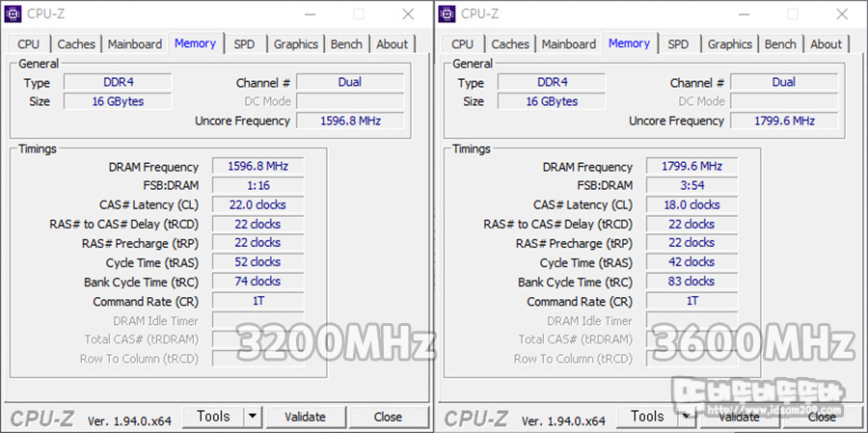Viewport: 868px width, 433px height.
Task: Click the CAS# Latency value 22.0 clocks
Action: click(x=258, y=204)
